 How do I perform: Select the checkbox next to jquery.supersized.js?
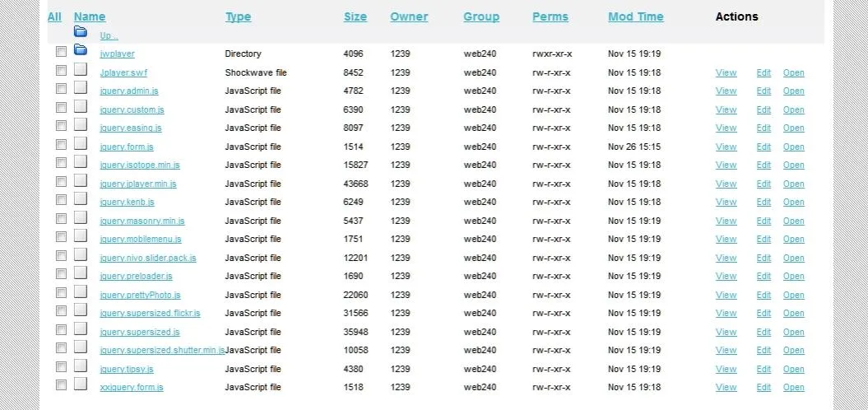(x=61, y=329)
